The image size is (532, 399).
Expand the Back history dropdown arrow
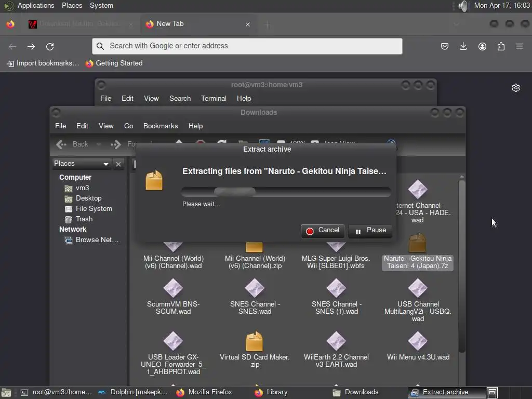99,144
